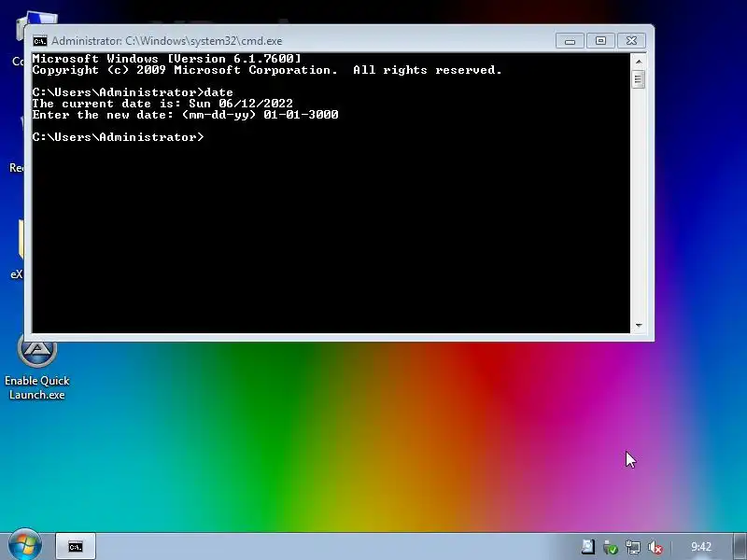Click the 'C:\Users\Administrator>' empty prompt line
The height and width of the screenshot is (560, 747).
[x=119, y=137]
